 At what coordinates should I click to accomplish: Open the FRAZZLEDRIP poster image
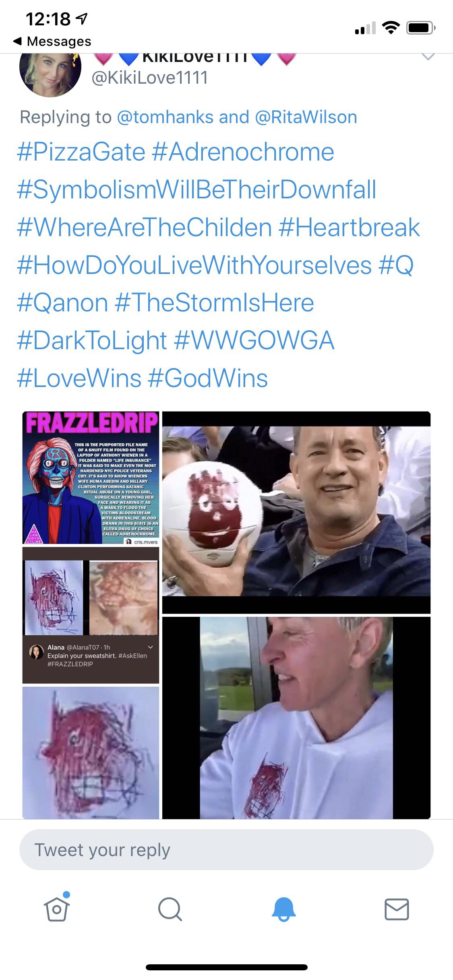tap(91, 478)
